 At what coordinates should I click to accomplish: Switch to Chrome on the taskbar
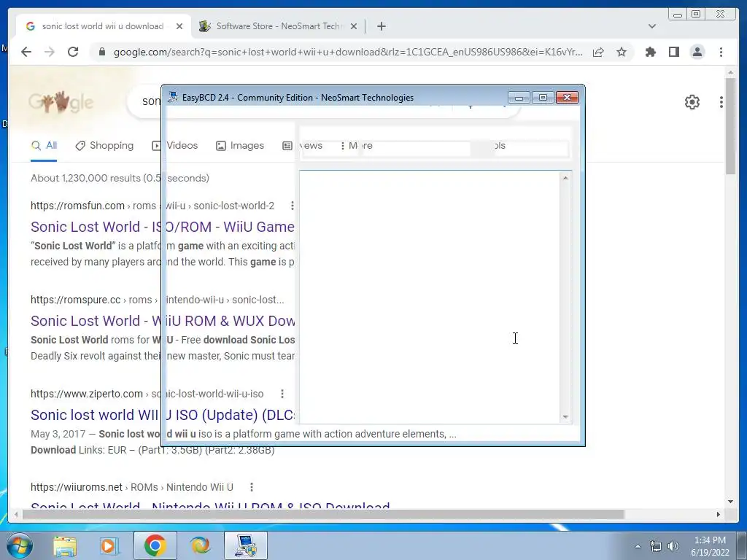pos(155,545)
